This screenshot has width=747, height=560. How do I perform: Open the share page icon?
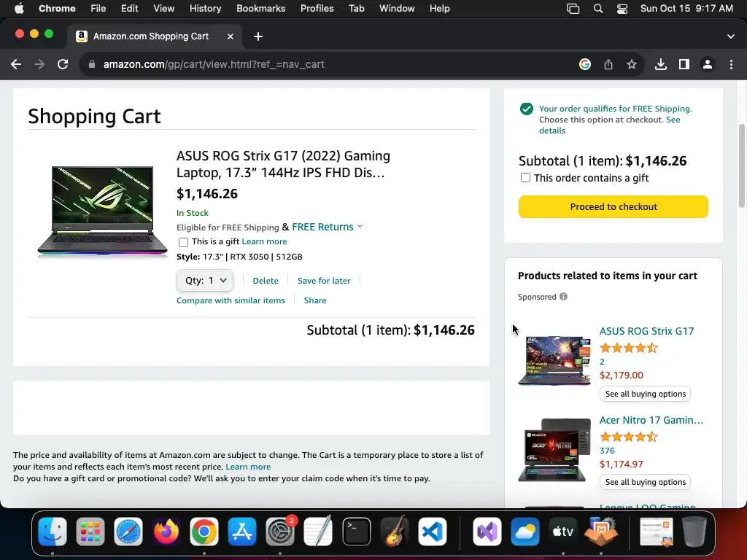[x=608, y=64]
